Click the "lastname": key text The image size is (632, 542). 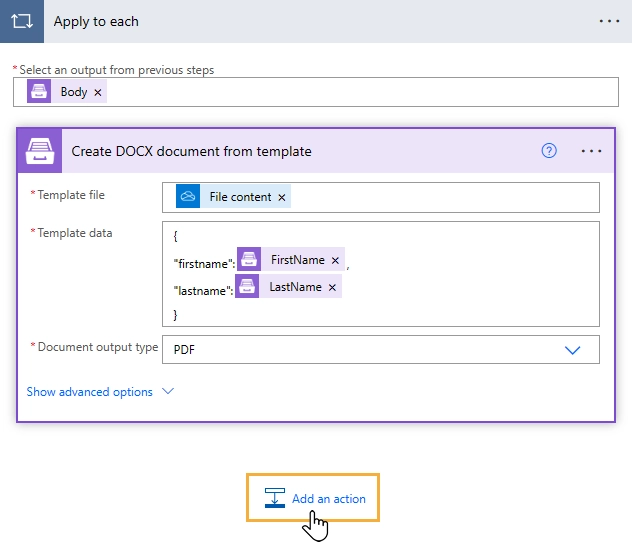(203, 291)
